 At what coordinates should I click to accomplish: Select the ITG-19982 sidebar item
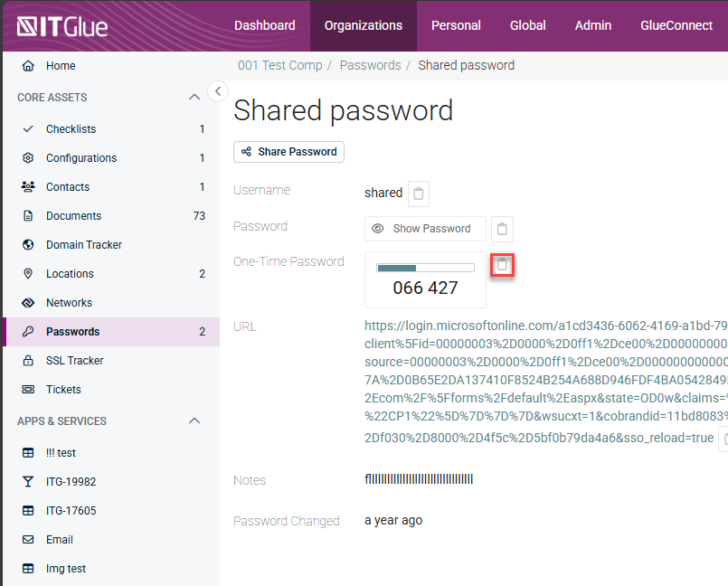pos(71,482)
